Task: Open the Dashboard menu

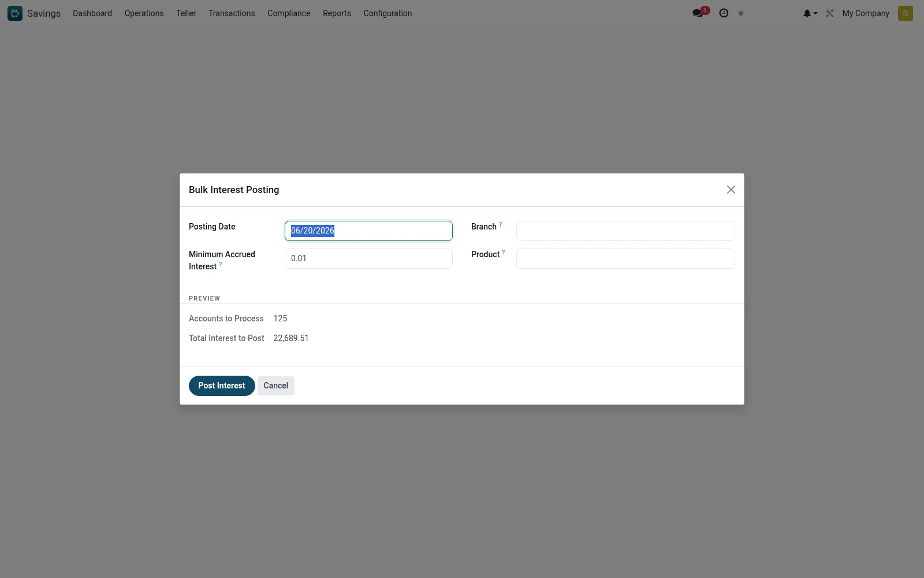Action: 92,13
